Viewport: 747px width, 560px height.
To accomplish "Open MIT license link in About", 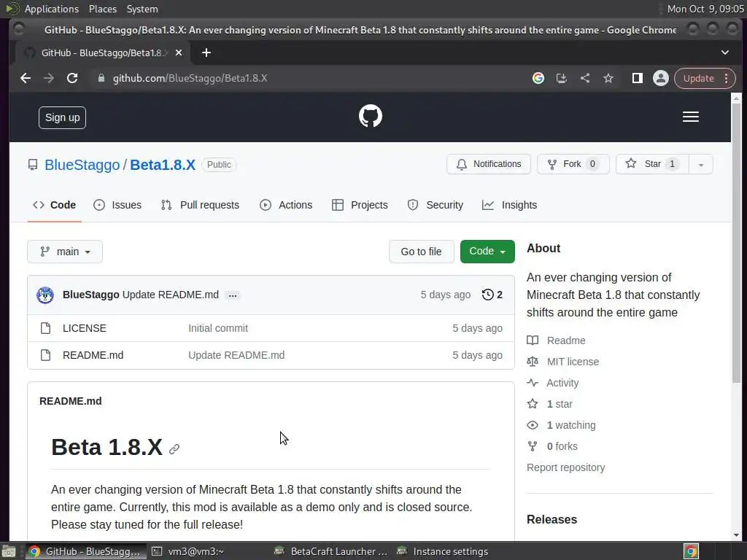I will point(562,362).
